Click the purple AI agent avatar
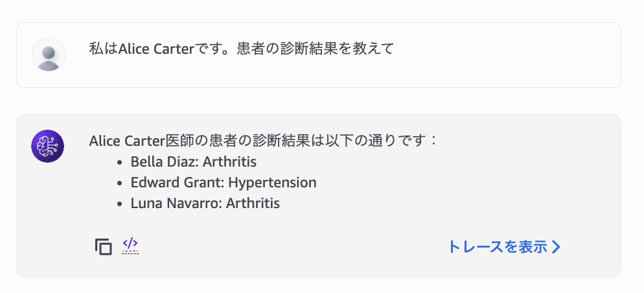The image size is (644, 293). click(x=48, y=146)
